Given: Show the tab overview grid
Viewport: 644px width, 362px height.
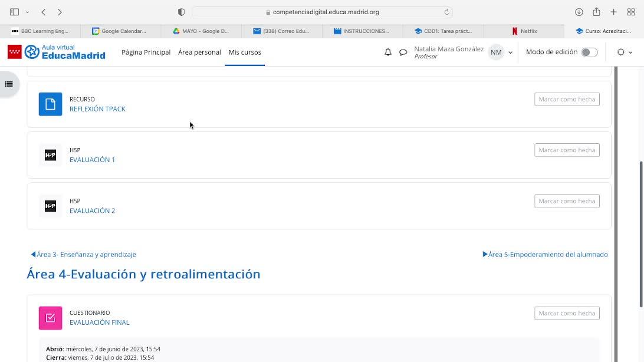Looking at the screenshot, I should pyautogui.click(x=631, y=12).
